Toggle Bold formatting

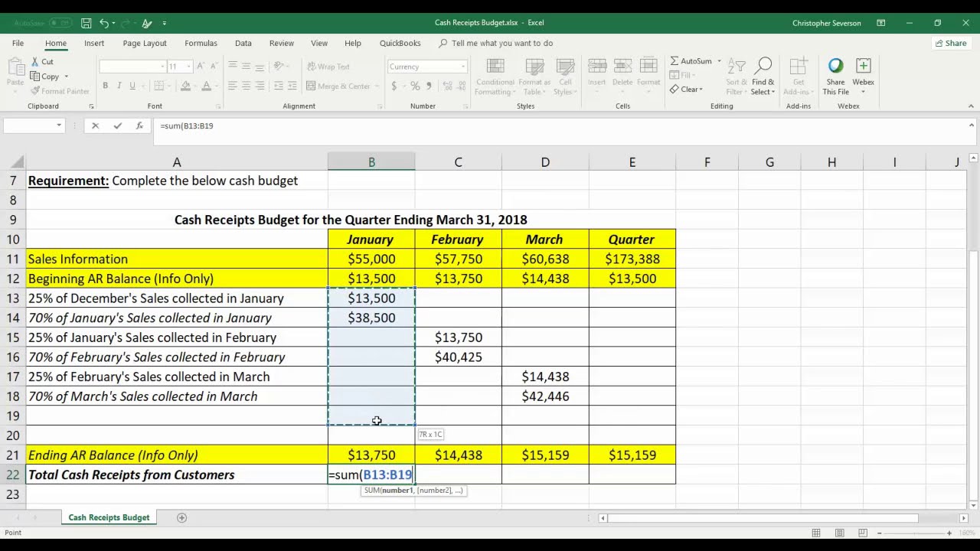coord(105,86)
